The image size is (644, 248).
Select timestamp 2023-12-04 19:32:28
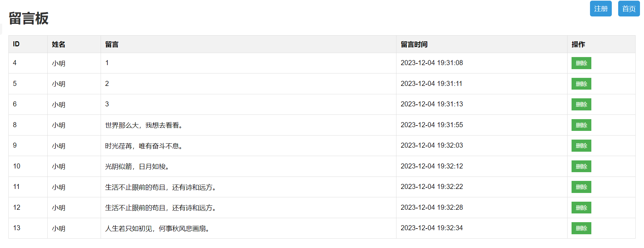point(432,207)
